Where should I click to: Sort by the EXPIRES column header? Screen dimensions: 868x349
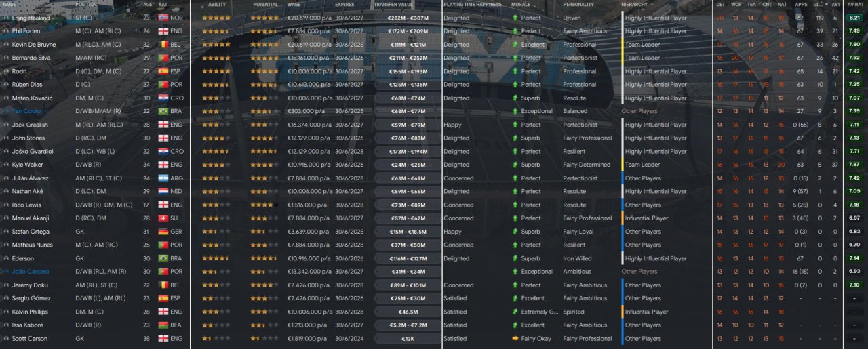pyautogui.click(x=344, y=5)
